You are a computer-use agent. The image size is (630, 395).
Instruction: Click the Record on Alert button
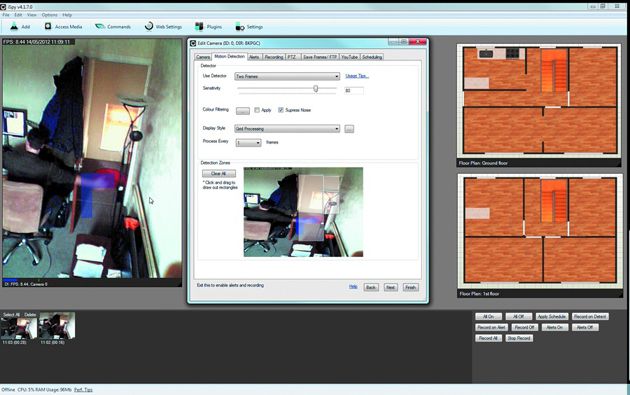pyautogui.click(x=491, y=327)
